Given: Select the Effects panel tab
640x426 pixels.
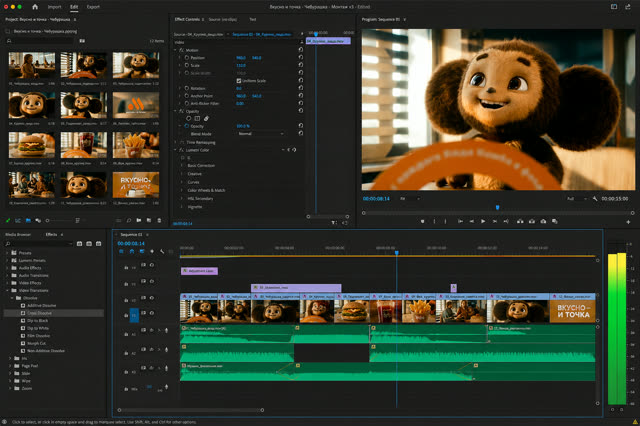Looking at the screenshot, I should [x=51, y=234].
